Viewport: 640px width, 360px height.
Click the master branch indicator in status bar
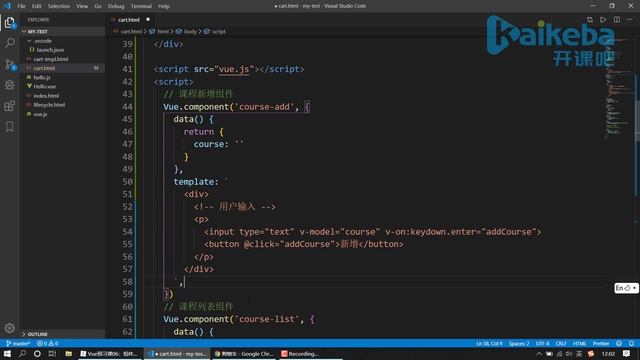click(18, 343)
